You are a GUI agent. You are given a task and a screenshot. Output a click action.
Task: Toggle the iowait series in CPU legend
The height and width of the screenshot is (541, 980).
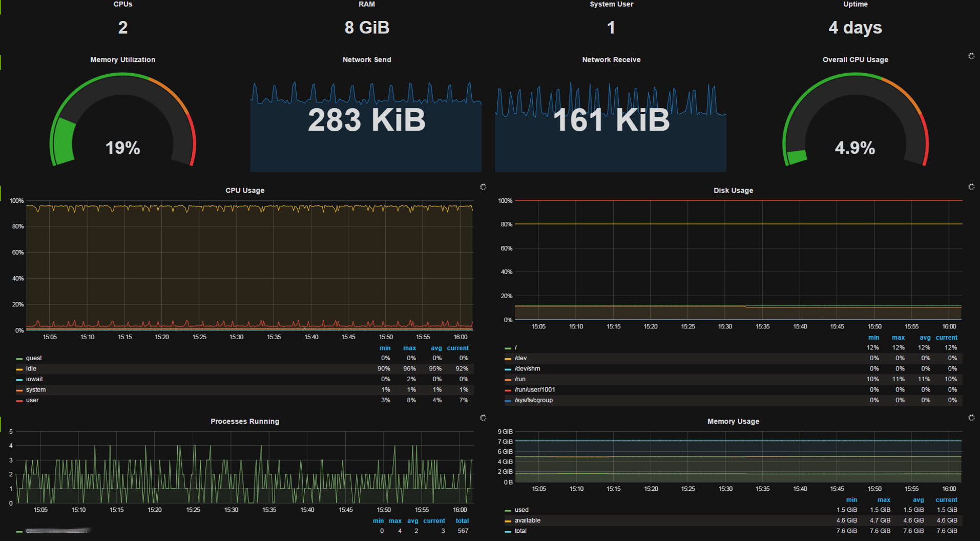point(34,379)
